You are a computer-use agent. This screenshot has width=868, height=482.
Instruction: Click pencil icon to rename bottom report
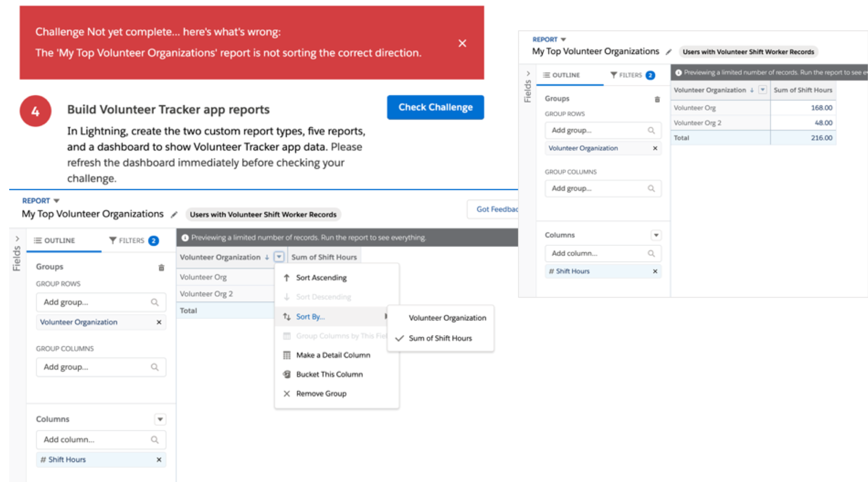click(x=174, y=215)
